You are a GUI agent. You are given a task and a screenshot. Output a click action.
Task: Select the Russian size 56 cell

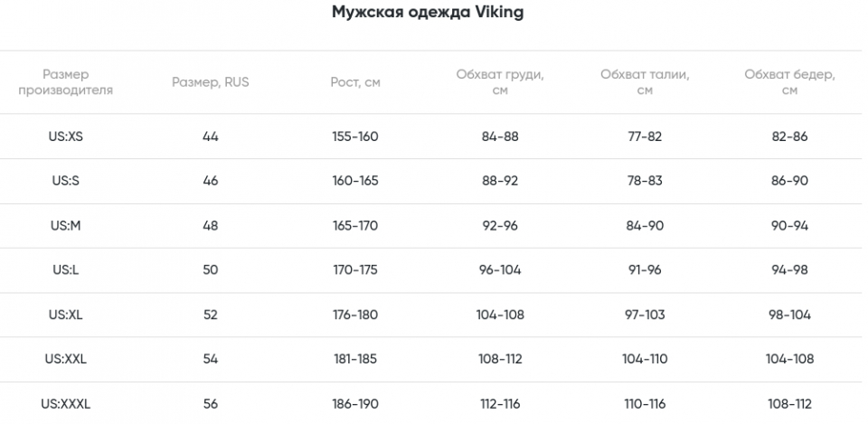[211, 404]
